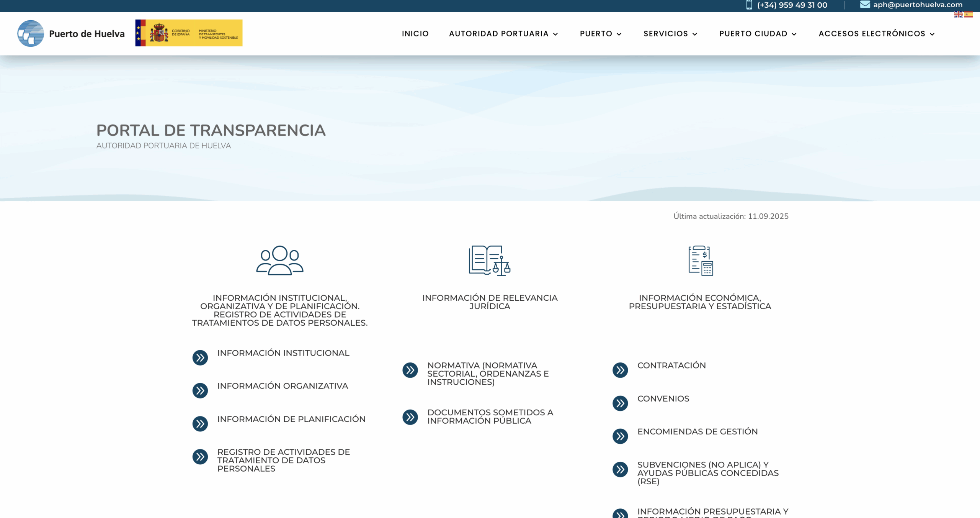Open the Puerto Ciudad menu

coord(758,34)
